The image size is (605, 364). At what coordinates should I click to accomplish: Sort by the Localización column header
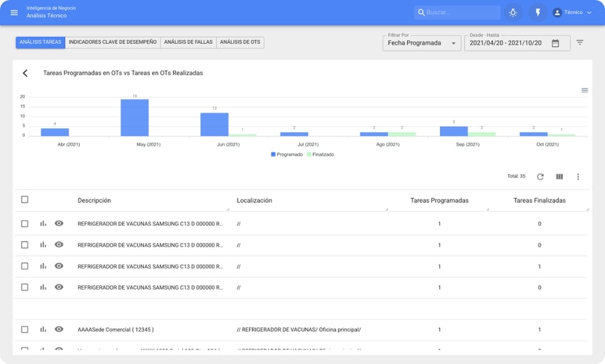coord(254,200)
